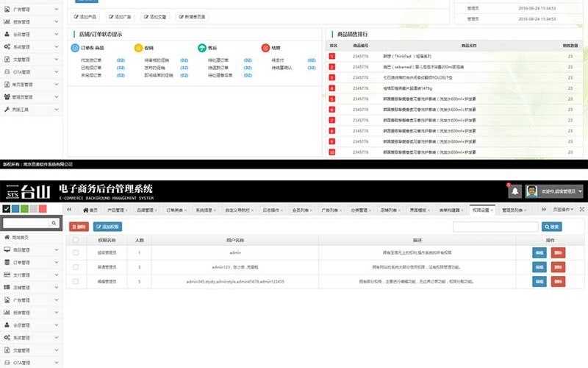Click the 订单管理 icon in lower sidebar
Screen dimensions: 588x368
click(7, 263)
